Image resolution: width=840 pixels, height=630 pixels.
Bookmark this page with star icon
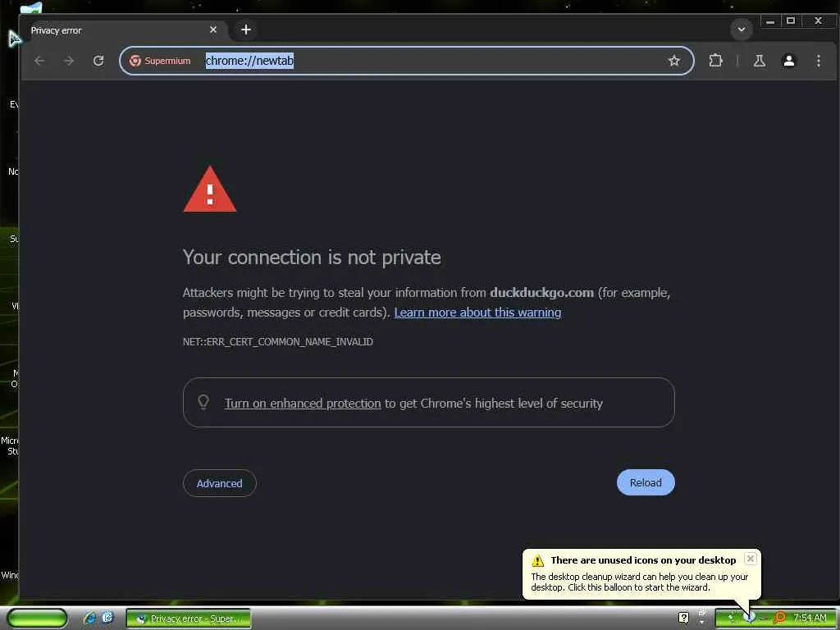[674, 61]
